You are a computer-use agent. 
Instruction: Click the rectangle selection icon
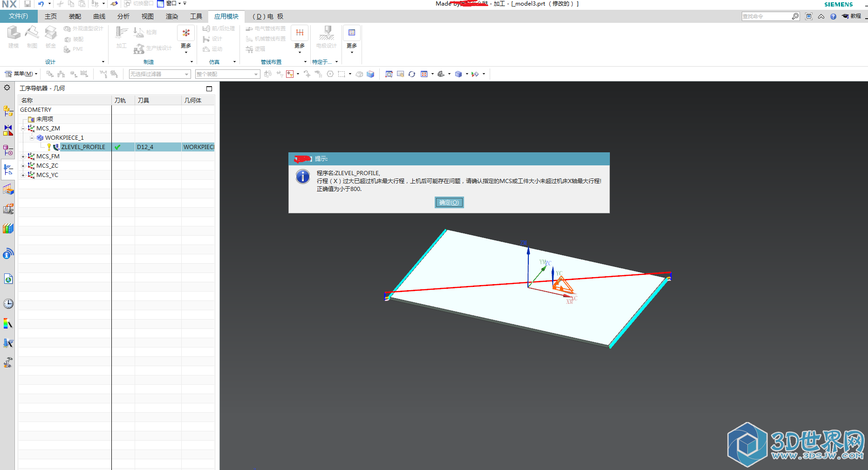pos(342,74)
